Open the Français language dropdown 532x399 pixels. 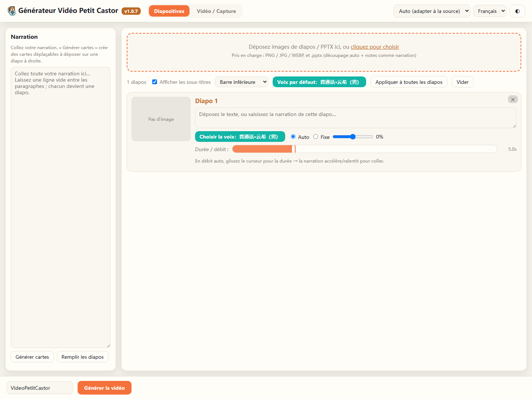tap(490, 11)
